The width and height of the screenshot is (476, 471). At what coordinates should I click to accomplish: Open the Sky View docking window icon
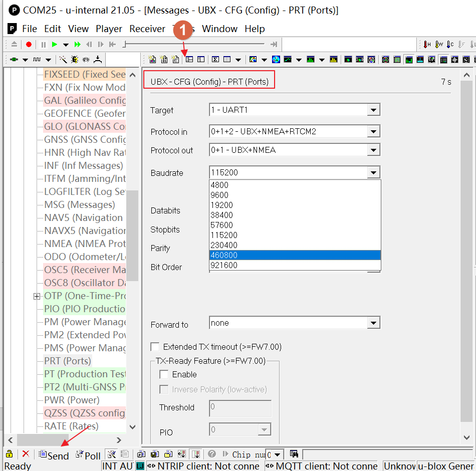[x=385, y=60]
